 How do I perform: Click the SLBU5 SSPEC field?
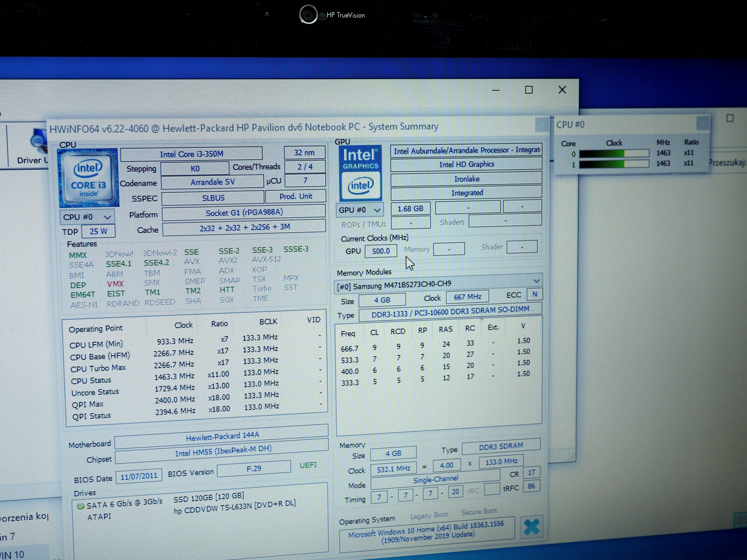coord(213,198)
